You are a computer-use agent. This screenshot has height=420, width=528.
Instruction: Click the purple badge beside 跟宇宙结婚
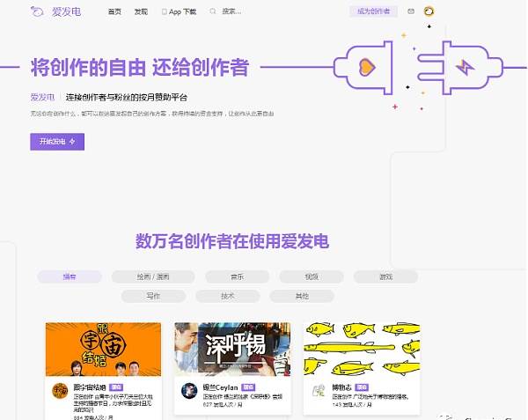click(x=116, y=387)
